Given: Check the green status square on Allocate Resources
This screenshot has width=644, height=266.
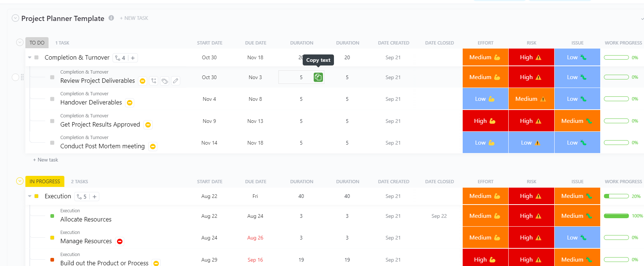Looking at the screenshot, I should point(52,216).
